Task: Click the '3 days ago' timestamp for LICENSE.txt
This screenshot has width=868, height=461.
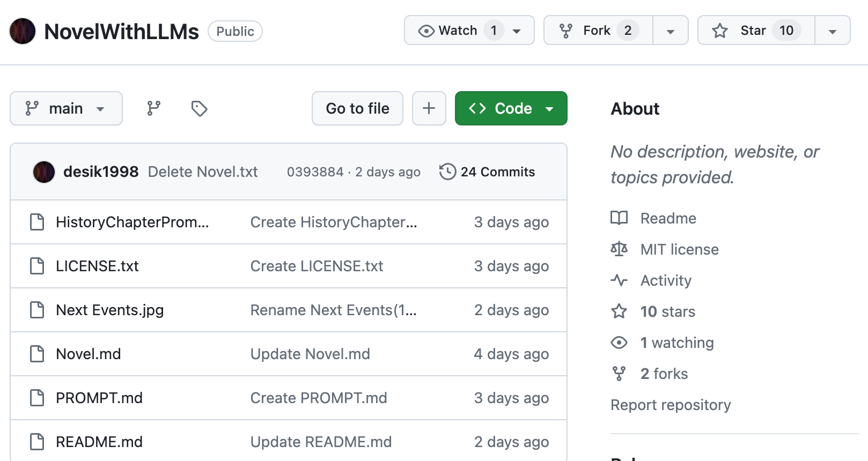Action: tap(511, 266)
